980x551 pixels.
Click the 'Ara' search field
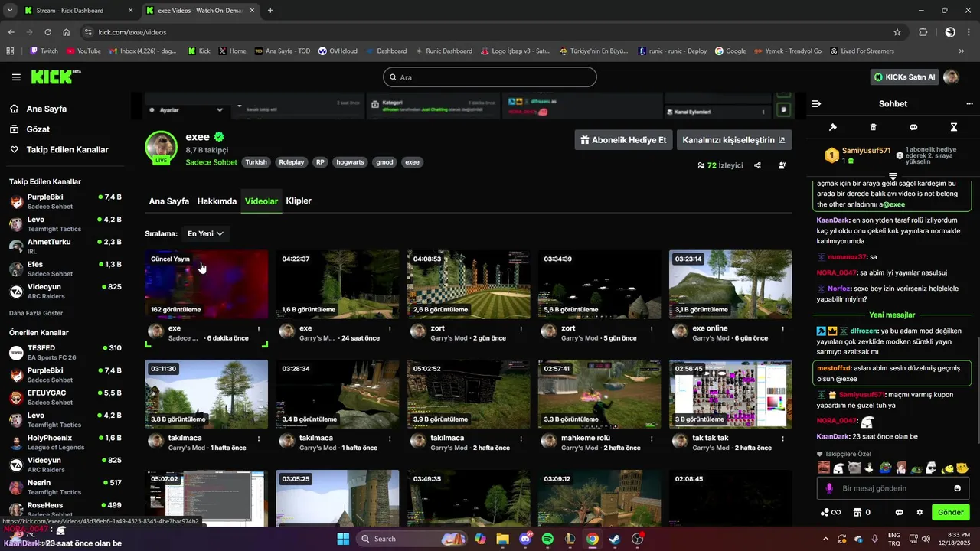pos(490,77)
